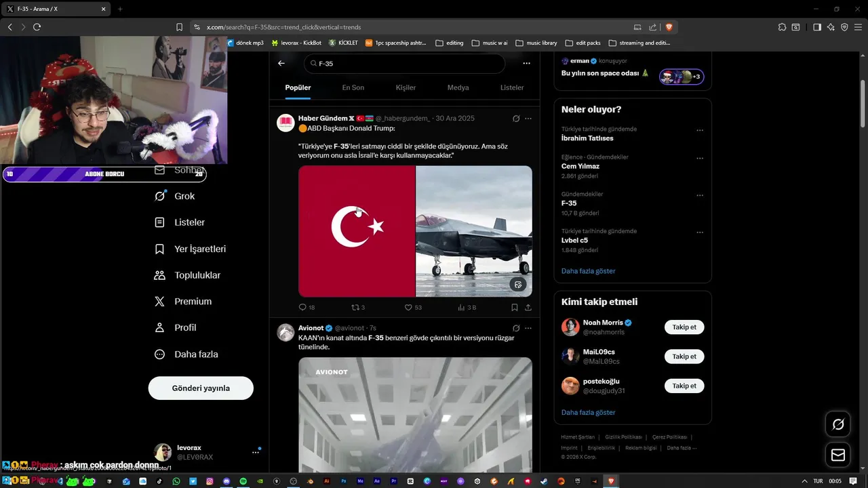Open options for F-35 trend
This screenshot has width=868, height=488.
[x=700, y=195]
